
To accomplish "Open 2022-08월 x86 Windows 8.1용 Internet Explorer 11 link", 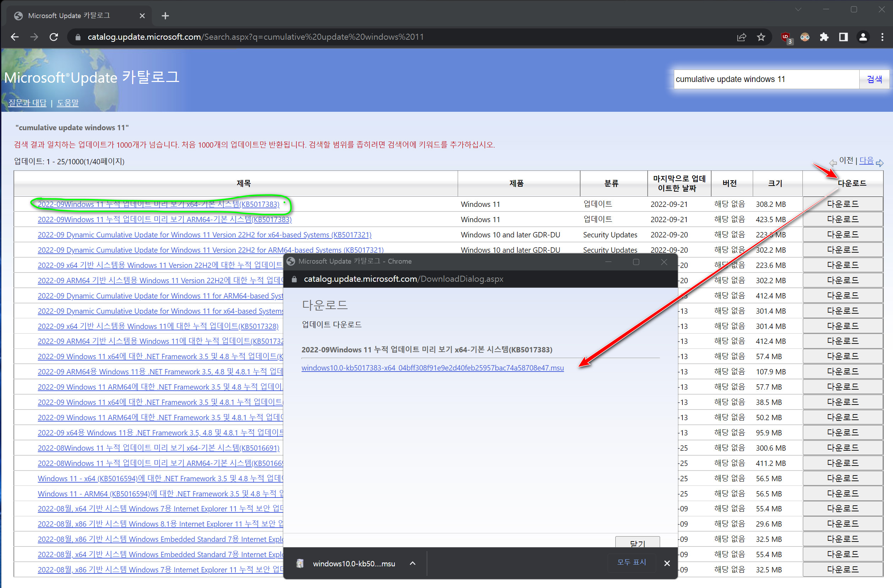I will [x=160, y=524].
